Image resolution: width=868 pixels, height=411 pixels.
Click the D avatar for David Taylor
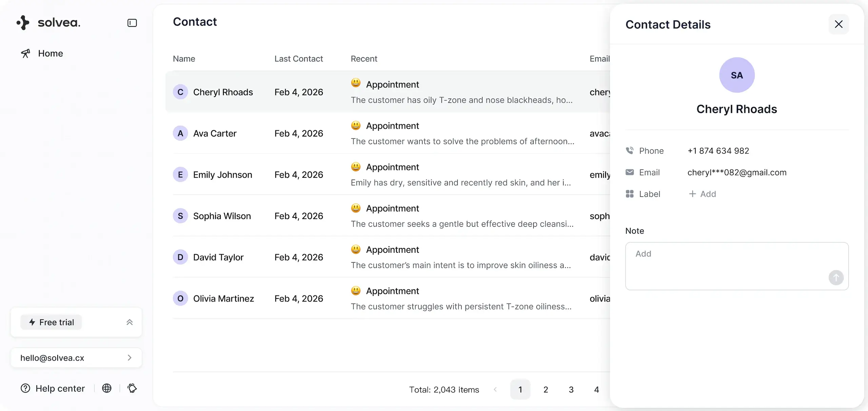click(x=180, y=257)
